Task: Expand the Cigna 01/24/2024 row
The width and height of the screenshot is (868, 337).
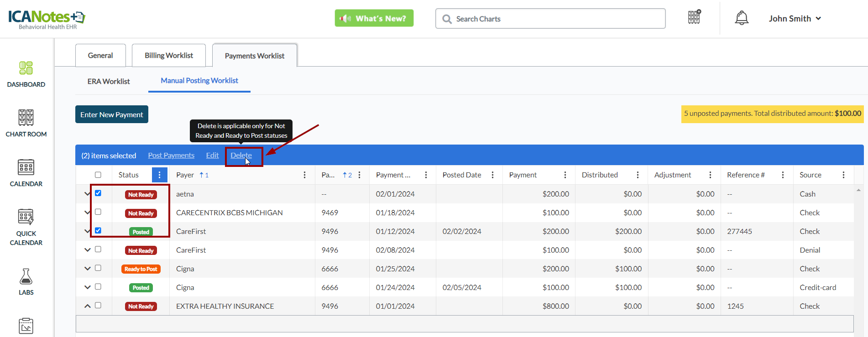Action: point(87,287)
